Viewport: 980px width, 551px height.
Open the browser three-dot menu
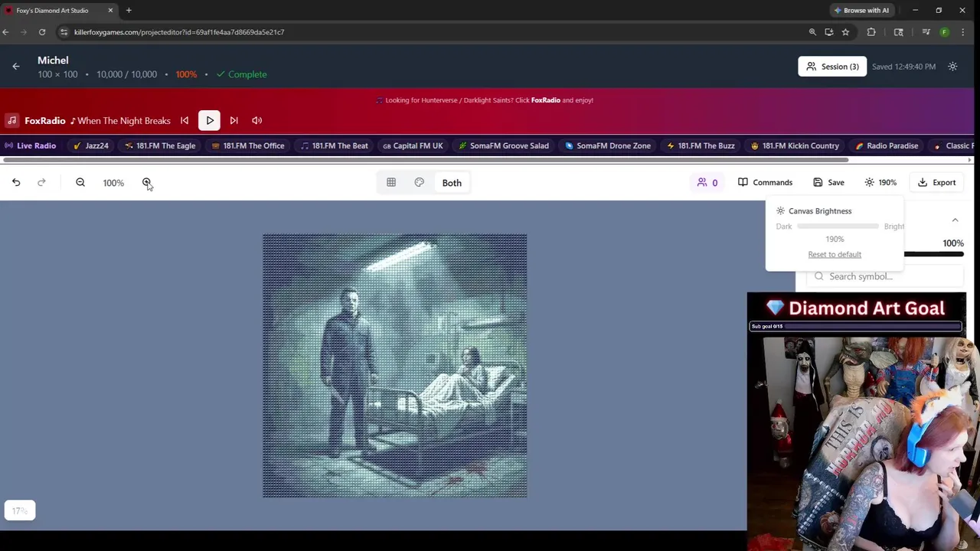tap(962, 32)
